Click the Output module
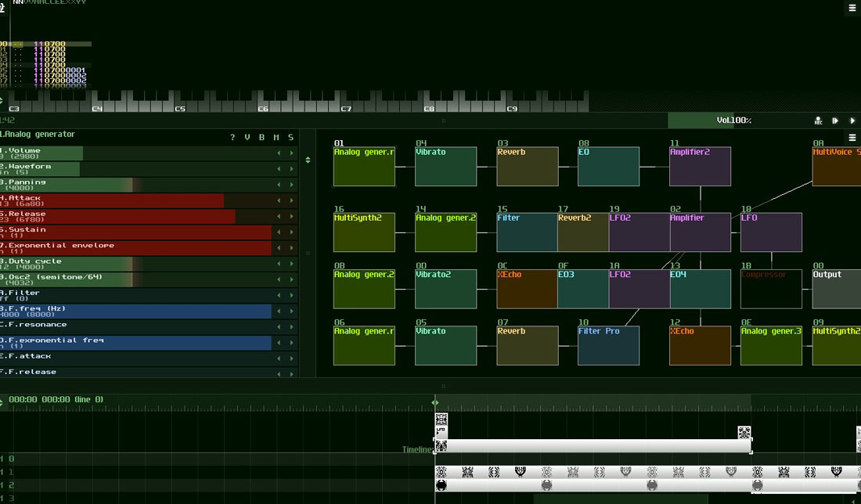861x504 pixels. [x=836, y=289]
